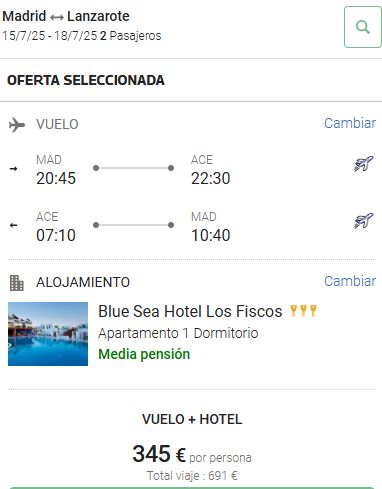
Task: Select the outbound flight airline logo
Action: click(x=363, y=164)
